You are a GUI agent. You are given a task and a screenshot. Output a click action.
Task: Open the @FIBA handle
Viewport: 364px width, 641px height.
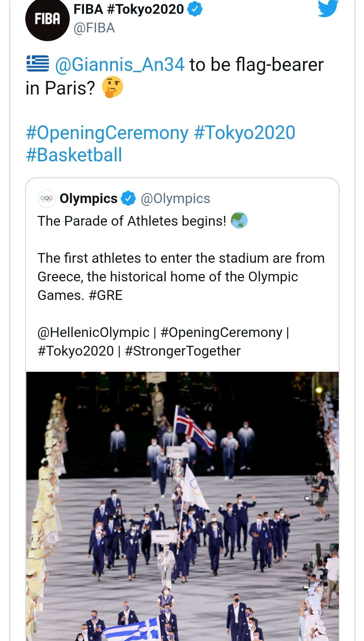(x=94, y=28)
